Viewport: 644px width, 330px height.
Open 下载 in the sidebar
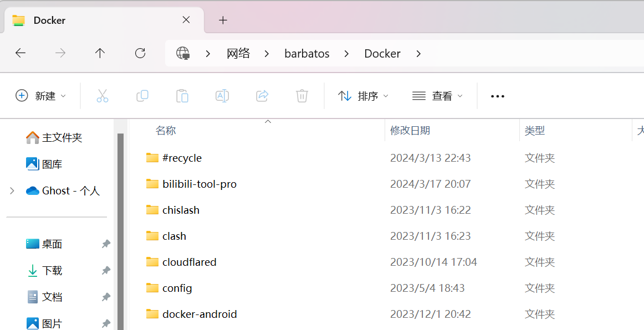(x=52, y=271)
